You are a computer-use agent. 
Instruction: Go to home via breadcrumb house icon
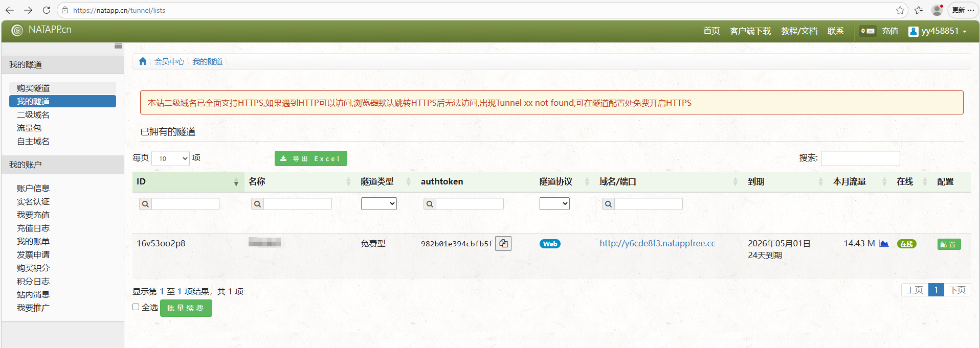143,61
